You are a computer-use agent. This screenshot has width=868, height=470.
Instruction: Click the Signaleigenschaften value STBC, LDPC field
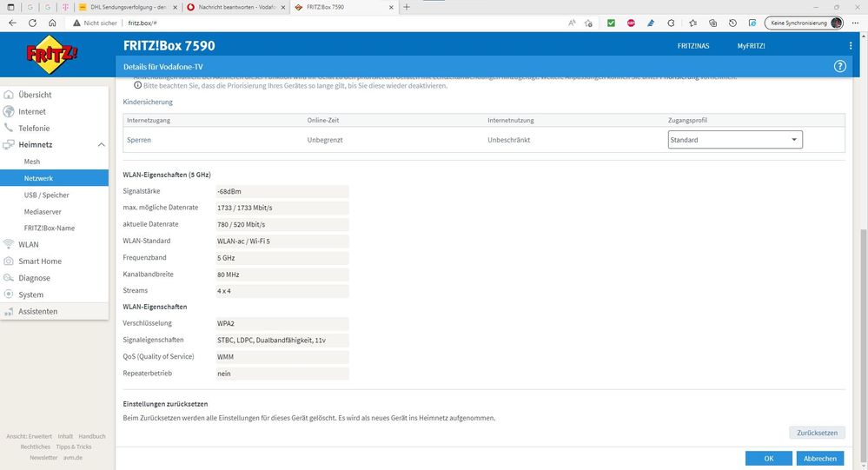coord(282,340)
